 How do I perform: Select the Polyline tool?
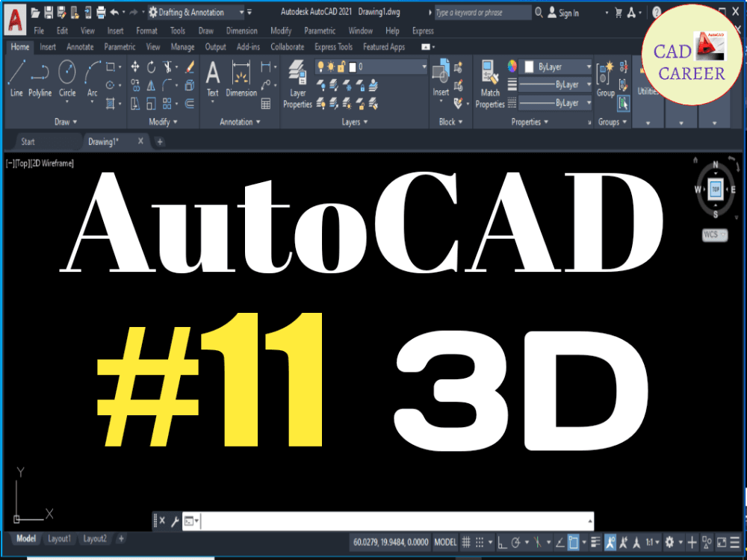coord(40,78)
